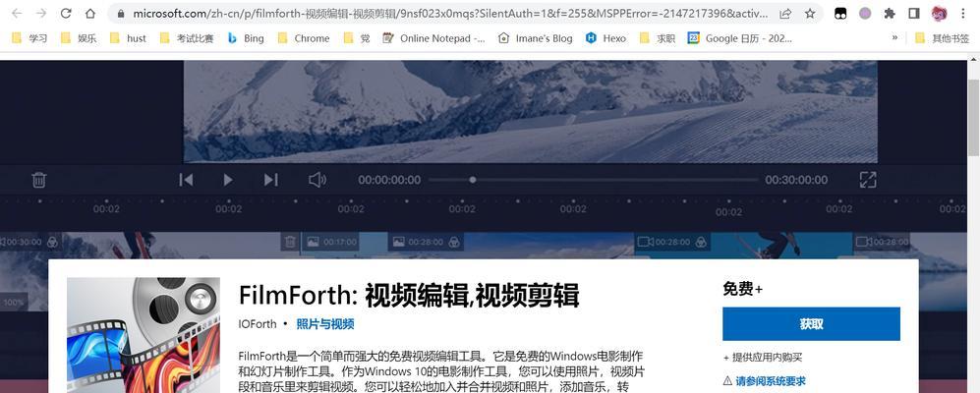Share this page using share icon
Screen dimensions: 980x393
click(785, 13)
